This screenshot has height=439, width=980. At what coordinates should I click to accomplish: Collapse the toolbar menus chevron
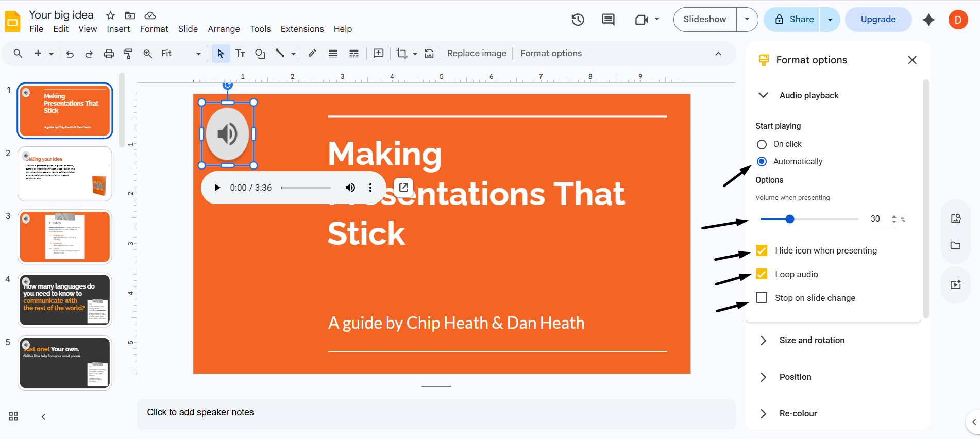718,54
